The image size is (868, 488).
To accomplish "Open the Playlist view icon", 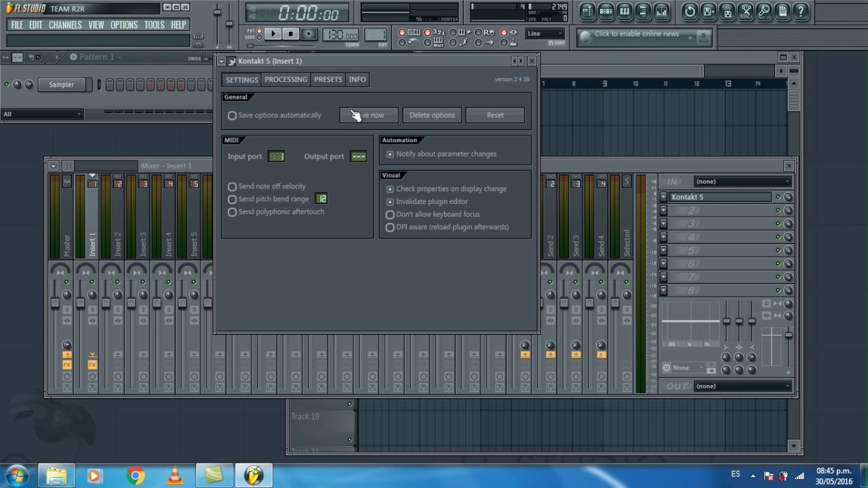I will (588, 11).
